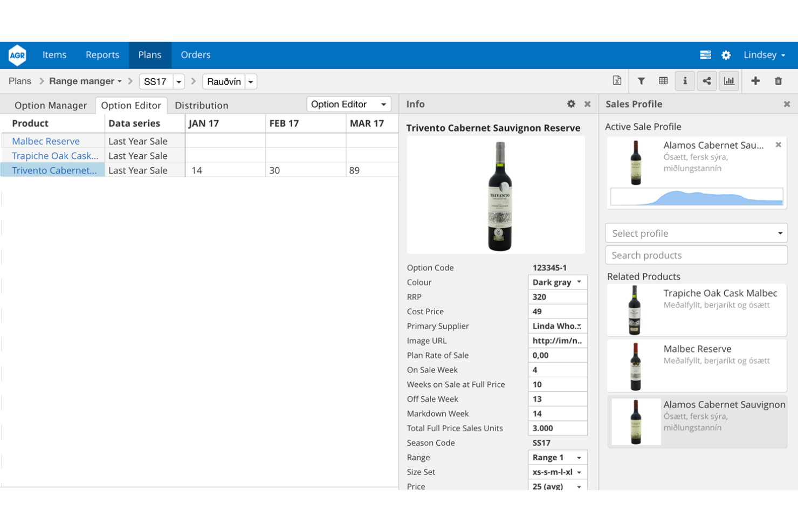Toggle the Info panel icon
Screen dimensions: 798x532
pyautogui.click(x=685, y=81)
